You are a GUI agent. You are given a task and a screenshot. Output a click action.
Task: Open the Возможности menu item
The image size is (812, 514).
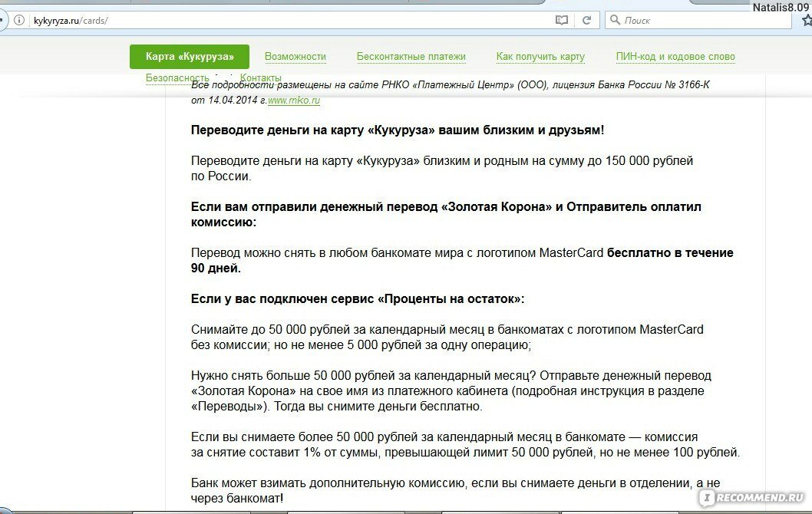(295, 57)
